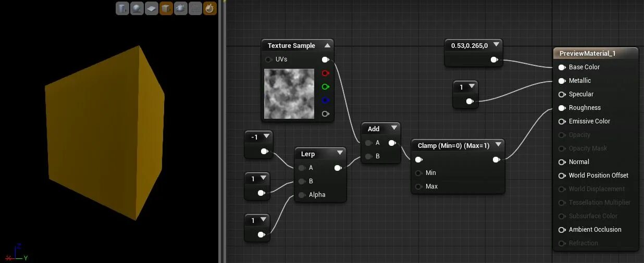Select the cylinder preview shape icon
644x263 pixels.
click(x=122, y=8)
